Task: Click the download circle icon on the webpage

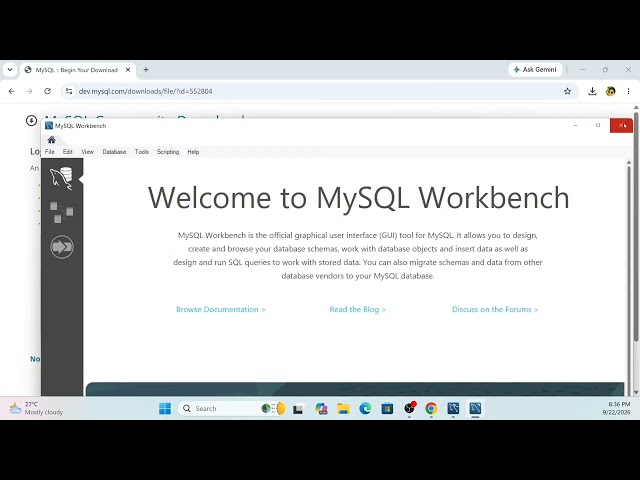Action: tap(31, 120)
